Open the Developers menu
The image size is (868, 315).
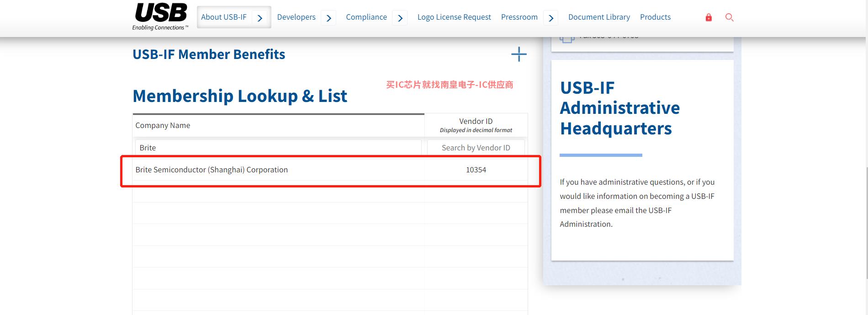pyautogui.click(x=296, y=17)
